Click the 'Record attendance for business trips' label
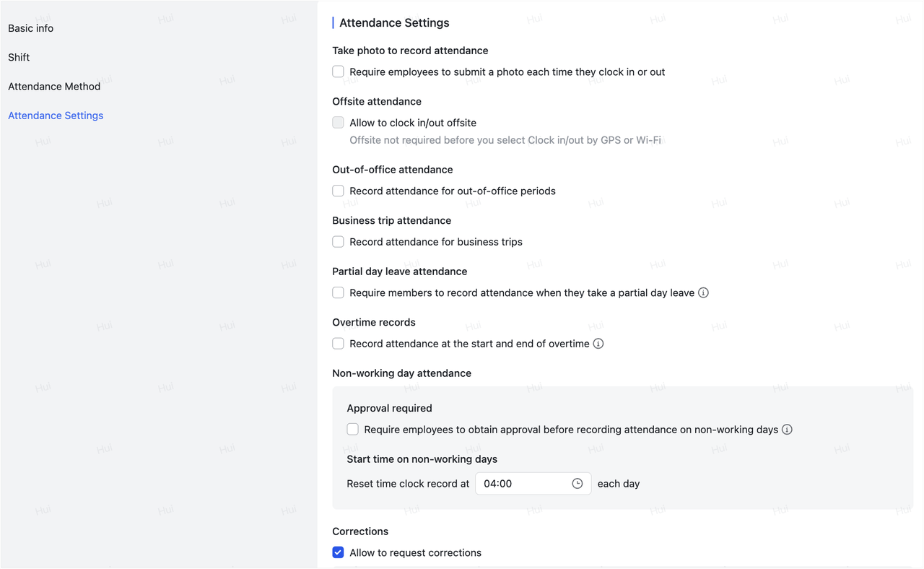 point(436,241)
